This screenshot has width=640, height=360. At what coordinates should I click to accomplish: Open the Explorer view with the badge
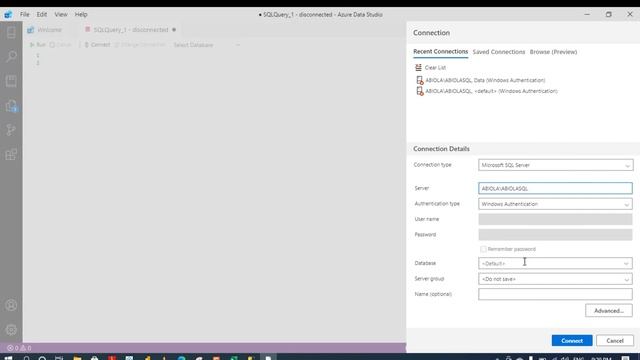11,106
